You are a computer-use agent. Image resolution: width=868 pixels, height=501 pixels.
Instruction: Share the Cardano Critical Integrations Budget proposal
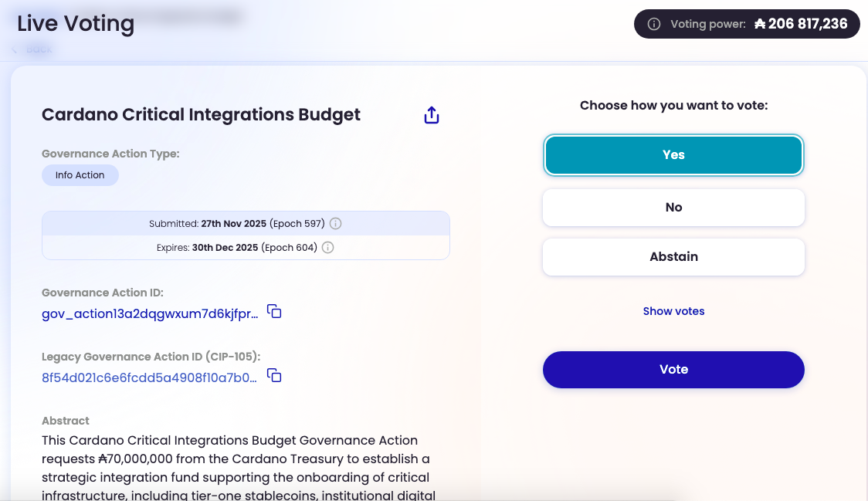pos(432,115)
